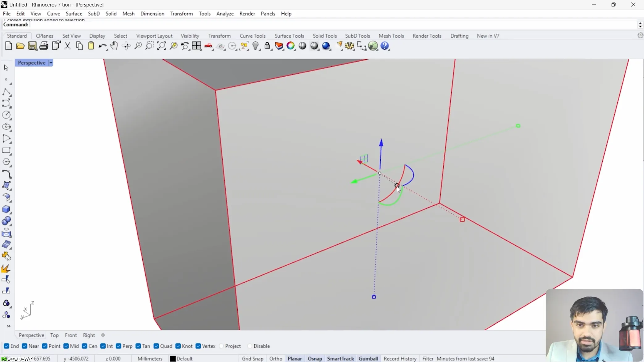The image size is (644, 362).
Task: Open the Print icon
Action: coord(44,46)
